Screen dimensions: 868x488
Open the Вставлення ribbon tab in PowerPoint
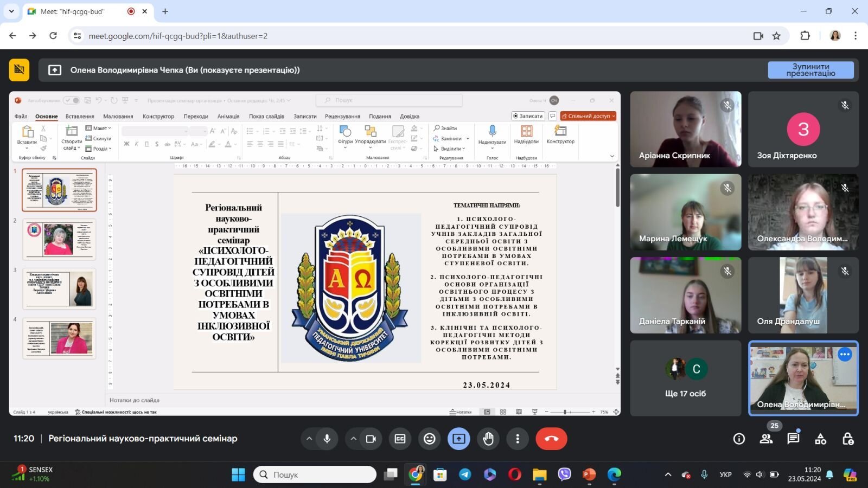80,116
